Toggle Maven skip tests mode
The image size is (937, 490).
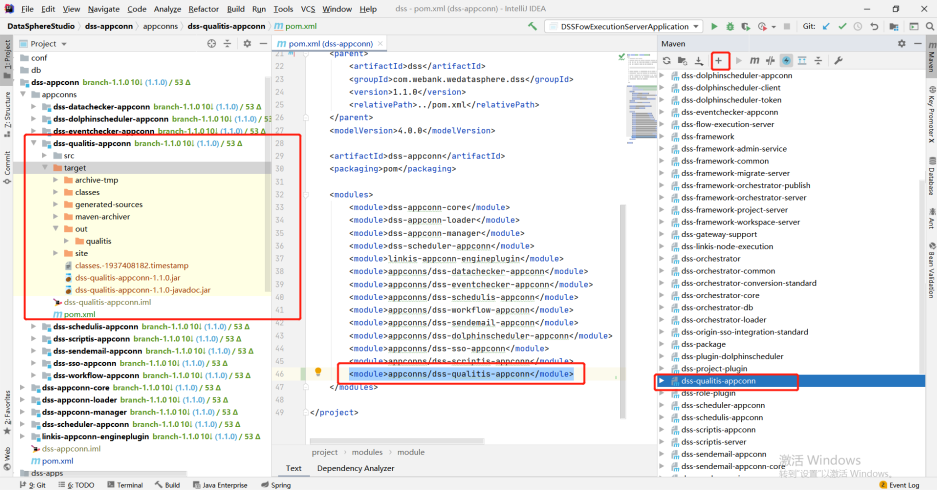click(x=786, y=61)
